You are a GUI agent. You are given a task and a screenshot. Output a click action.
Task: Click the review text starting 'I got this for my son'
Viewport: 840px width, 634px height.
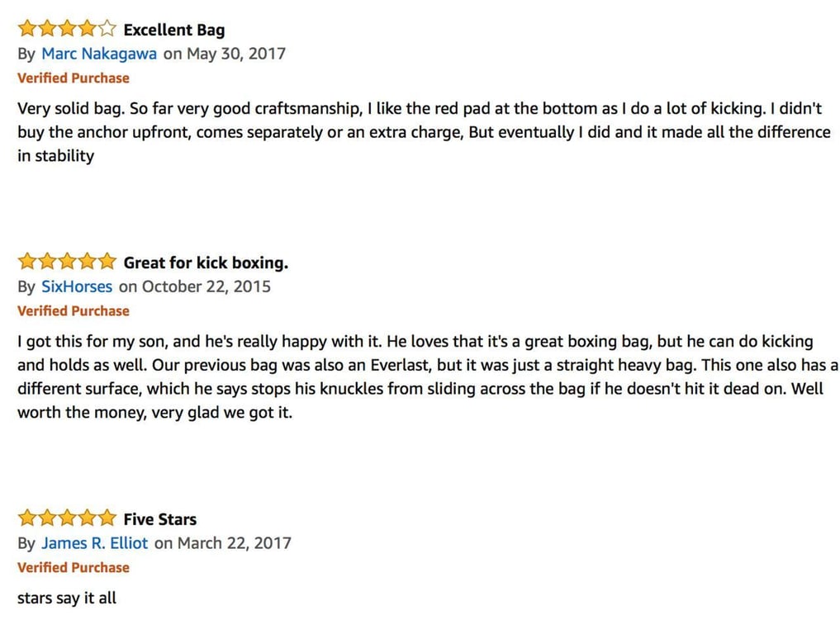tap(428, 376)
